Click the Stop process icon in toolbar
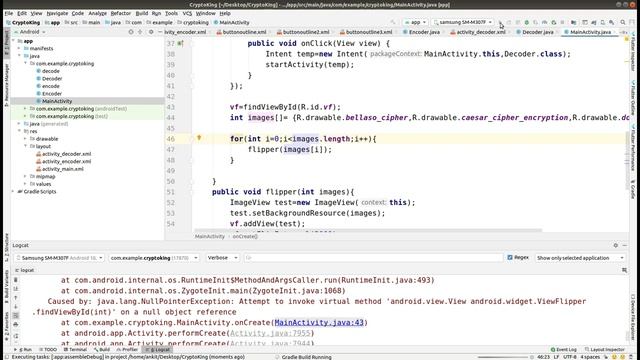Image resolution: width=640 pixels, height=360 pixels. pos(562,22)
